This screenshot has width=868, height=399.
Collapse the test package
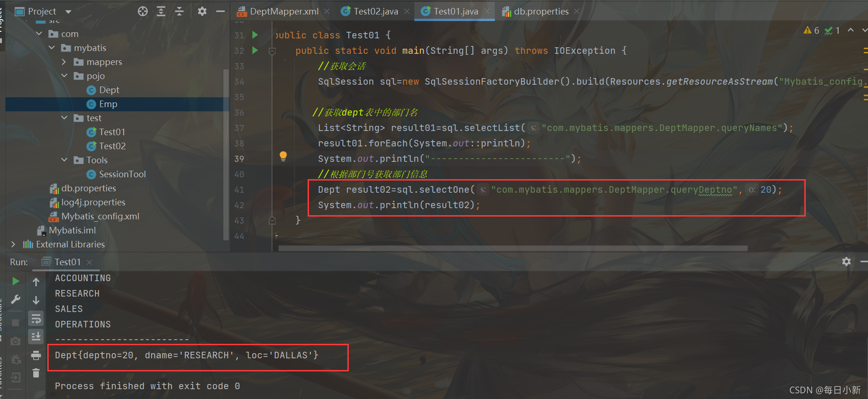(64, 118)
